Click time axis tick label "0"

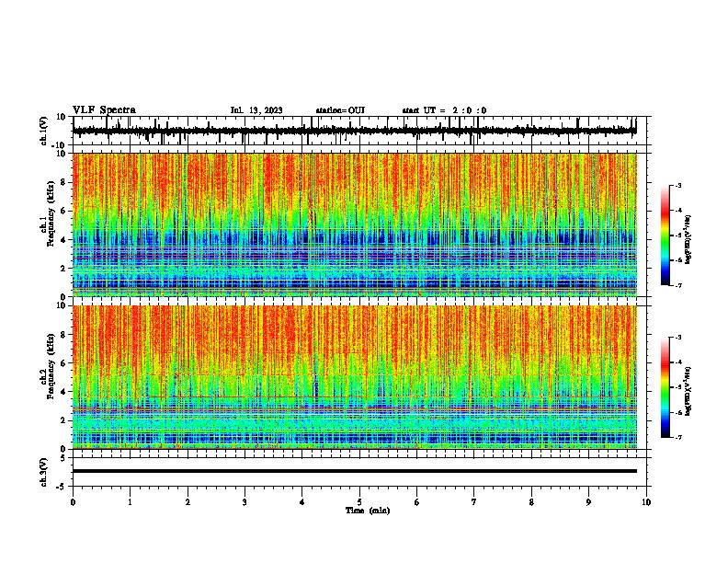tap(73, 502)
